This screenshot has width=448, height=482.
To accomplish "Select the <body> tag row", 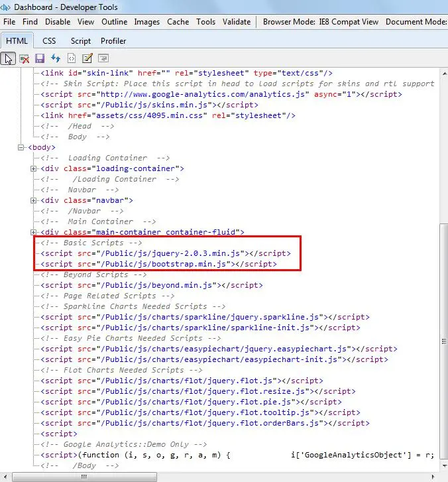I will (x=42, y=147).
